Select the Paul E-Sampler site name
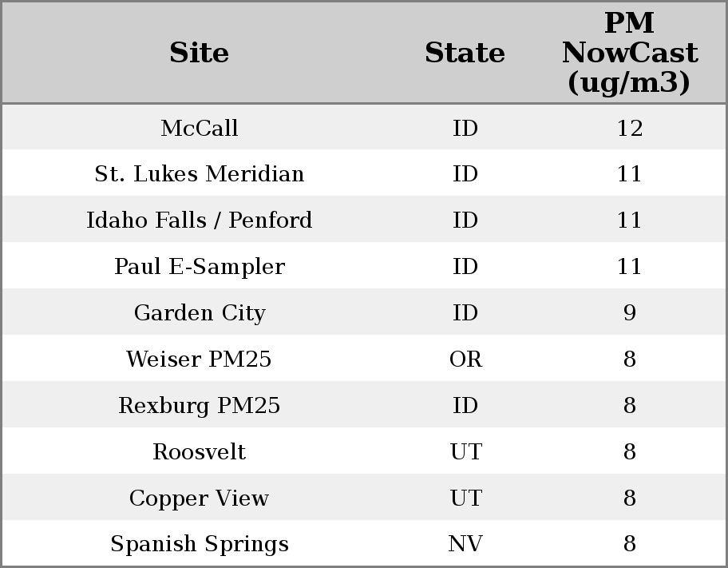728x568 pixels. pyautogui.click(x=200, y=267)
